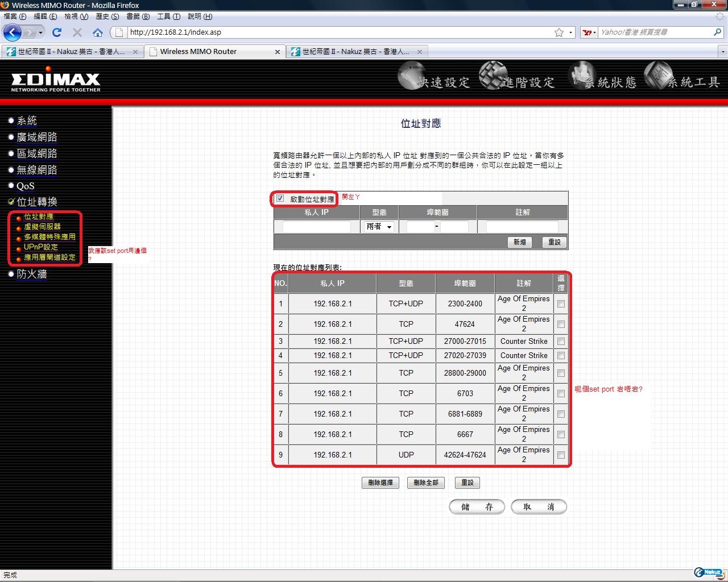This screenshot has height=582, width=728.
Task: Open 多媒體特殊應用 sidebar link
Action: [49, 237]
